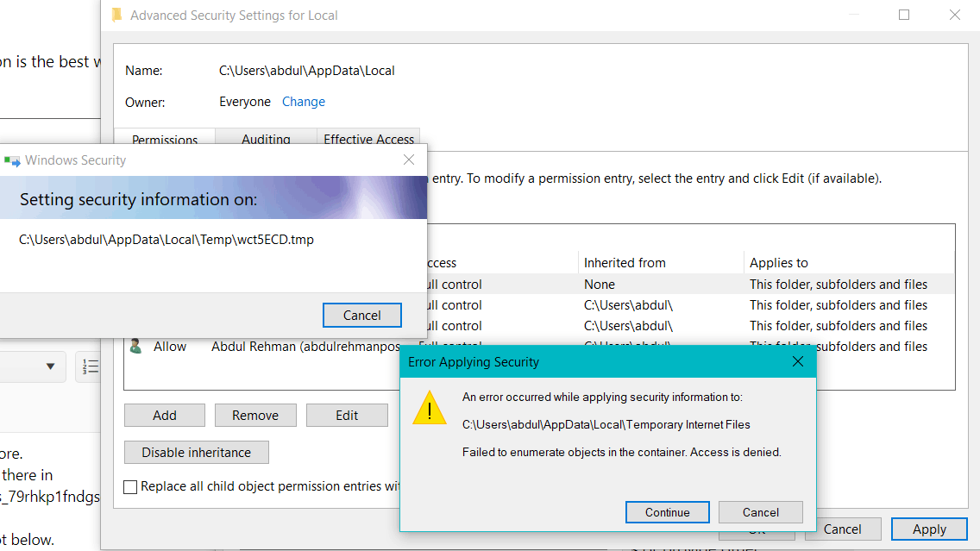This screenshot has height=551, width=980.
Task: Enable Replace all child object permission entries
Action: [x=129, y=486]
